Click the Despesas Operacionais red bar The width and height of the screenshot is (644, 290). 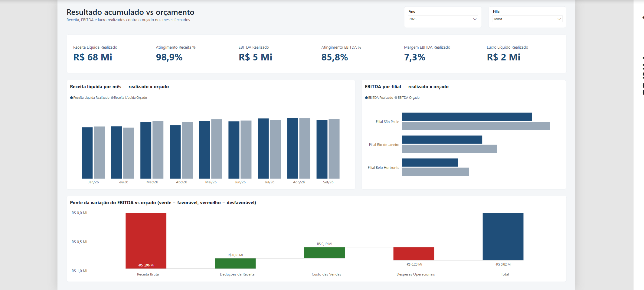click(414, 253)
